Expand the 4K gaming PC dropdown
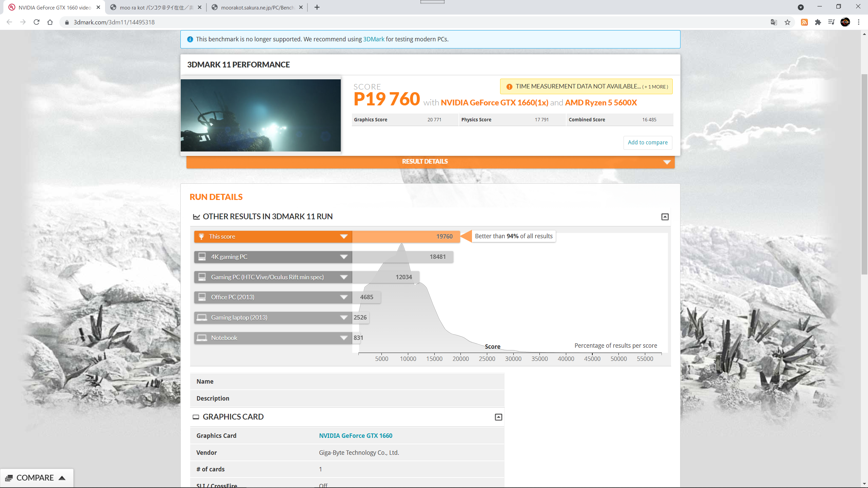 [344, 257]
